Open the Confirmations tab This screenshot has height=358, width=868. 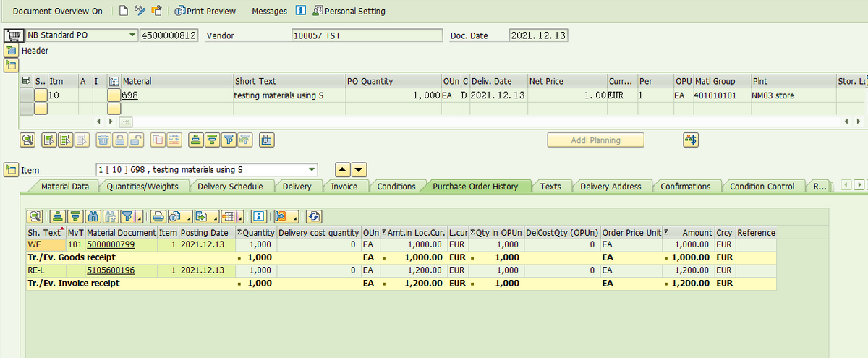[x=685, y=187]
